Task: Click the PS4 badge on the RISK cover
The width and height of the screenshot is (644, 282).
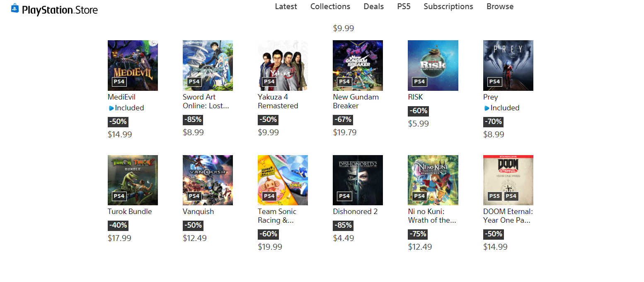Action: (419, 82)
